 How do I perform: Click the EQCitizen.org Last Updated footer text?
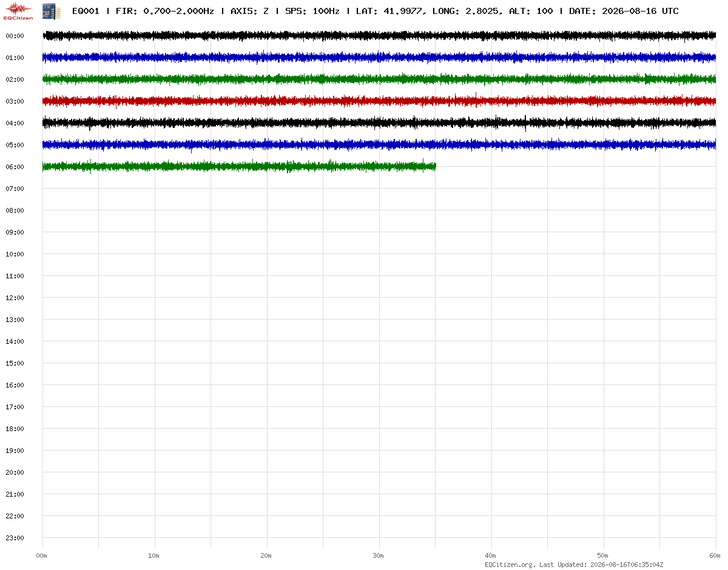tap(574, 565)
